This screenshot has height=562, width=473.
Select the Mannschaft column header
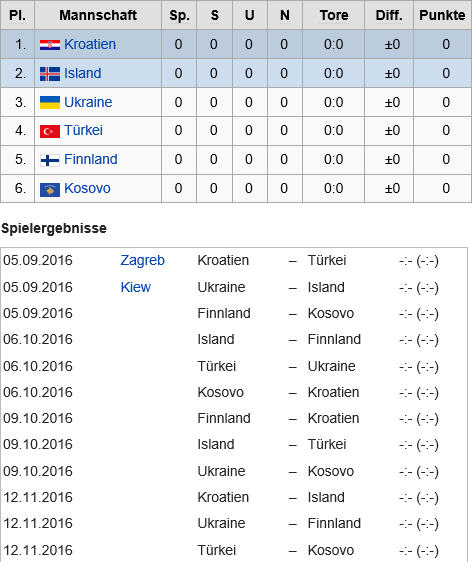[98, 15]
